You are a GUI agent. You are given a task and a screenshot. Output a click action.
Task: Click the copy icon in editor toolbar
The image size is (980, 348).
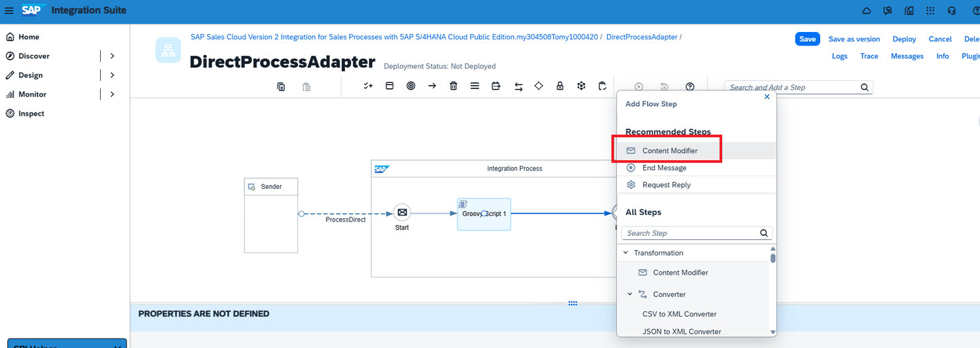pos(281,86)
